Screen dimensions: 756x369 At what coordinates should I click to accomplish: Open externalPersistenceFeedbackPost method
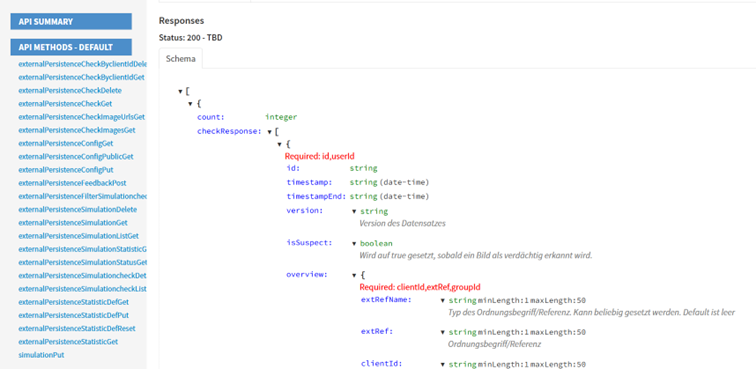72,183
